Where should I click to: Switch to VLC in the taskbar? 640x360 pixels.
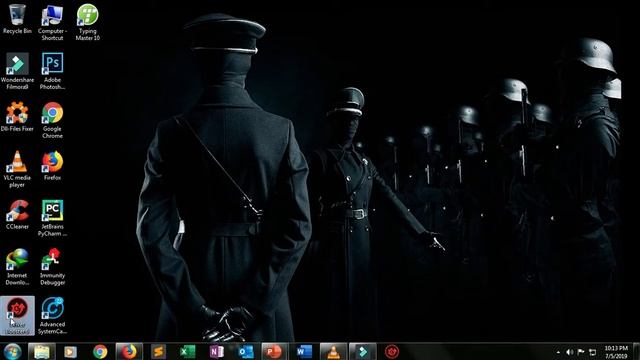click(333, 351)
